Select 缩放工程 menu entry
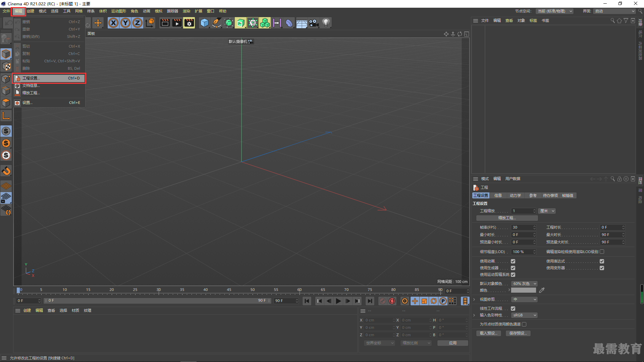644x362 pixels. [x=49, y=93]
